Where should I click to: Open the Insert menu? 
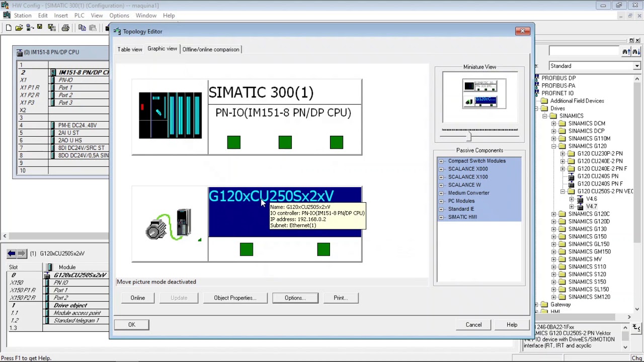point(61,16)
